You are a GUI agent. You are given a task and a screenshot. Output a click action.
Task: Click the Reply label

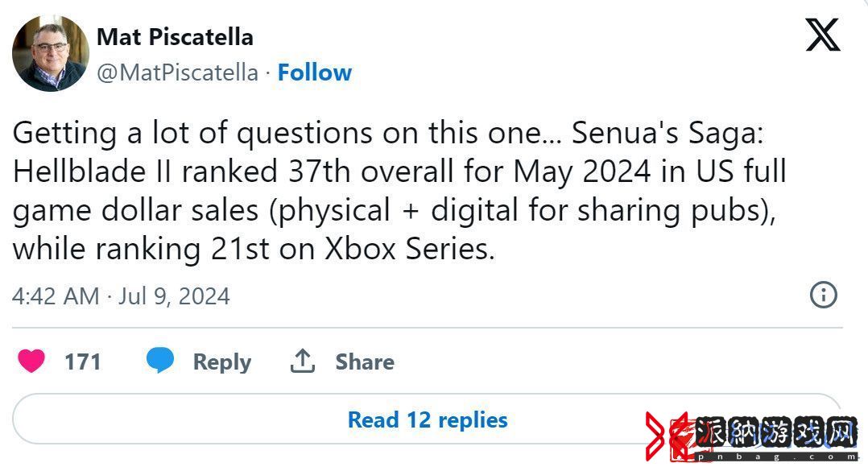pyautogui.click(x=222, y=362)
